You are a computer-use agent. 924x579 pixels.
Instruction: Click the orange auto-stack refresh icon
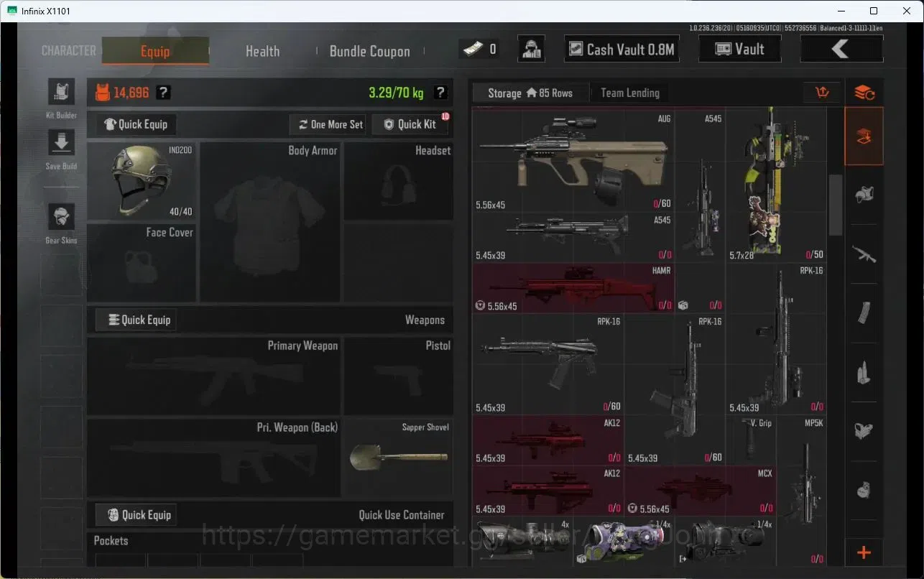(864, 93)
